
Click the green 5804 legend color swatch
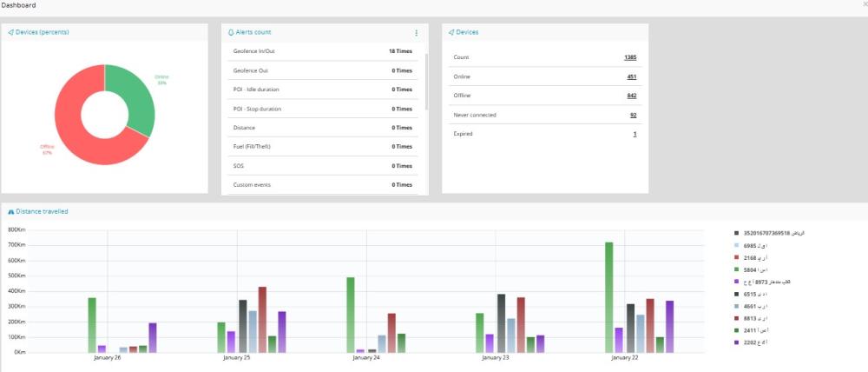point(737,269)
